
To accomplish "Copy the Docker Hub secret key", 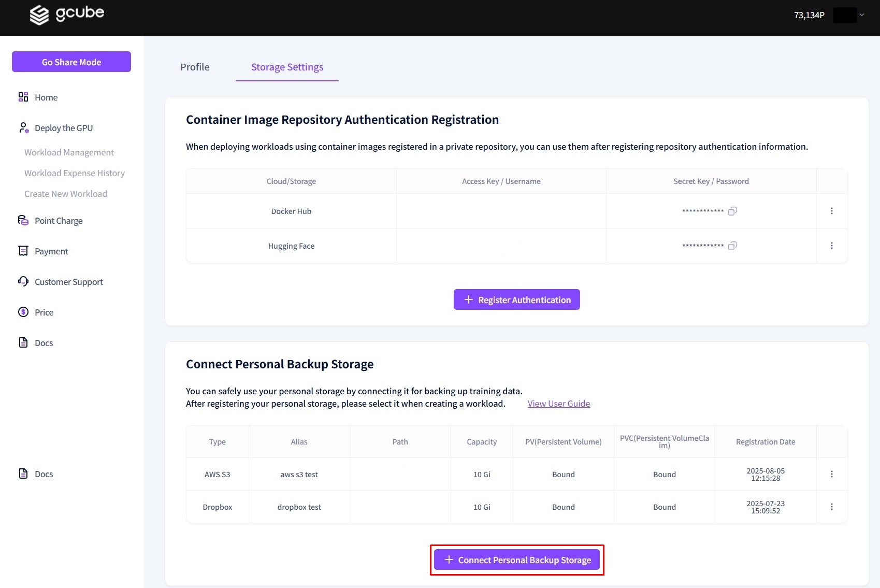I will click(732, 211).
